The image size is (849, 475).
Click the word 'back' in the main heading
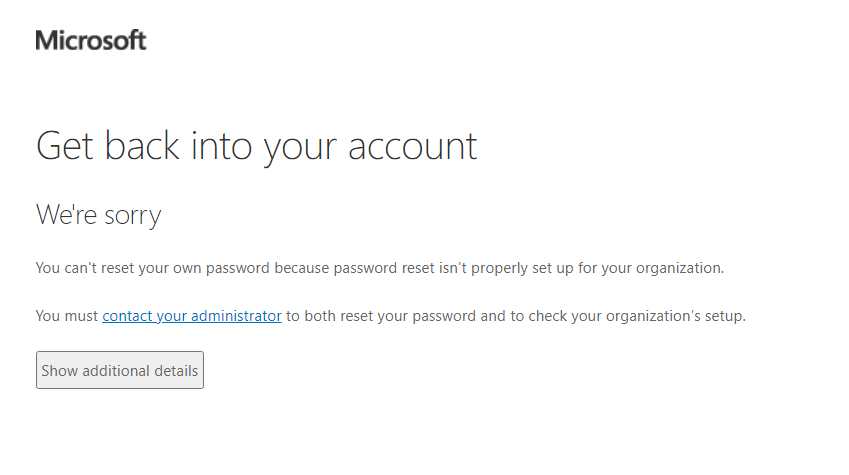tap(141, 145)
